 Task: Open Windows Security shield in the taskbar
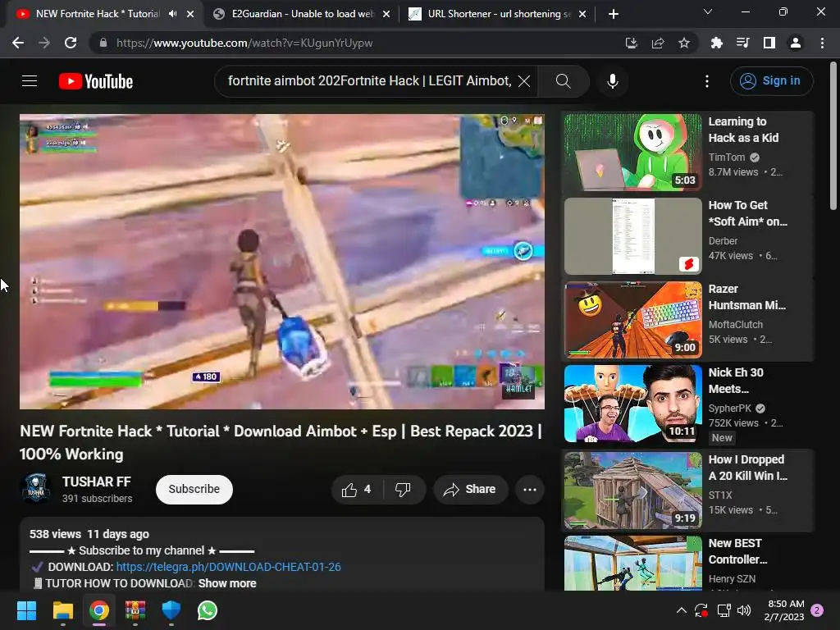[x=171, y=610]
